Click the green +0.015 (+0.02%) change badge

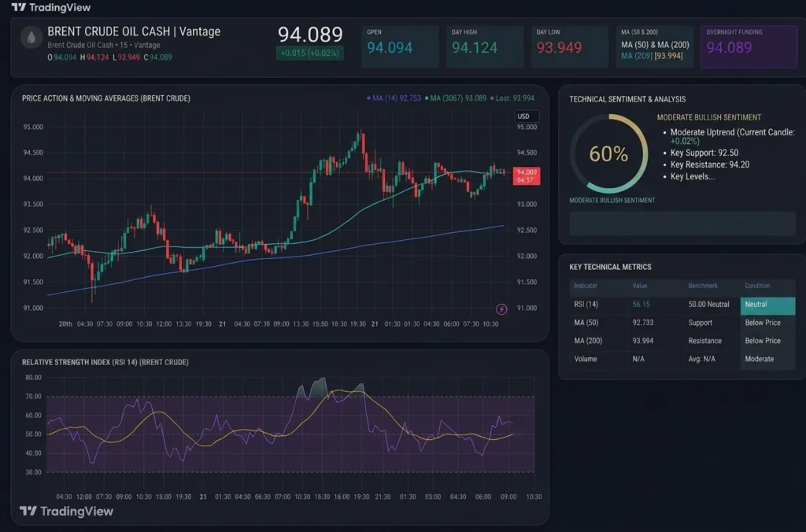tap(310, 53)
